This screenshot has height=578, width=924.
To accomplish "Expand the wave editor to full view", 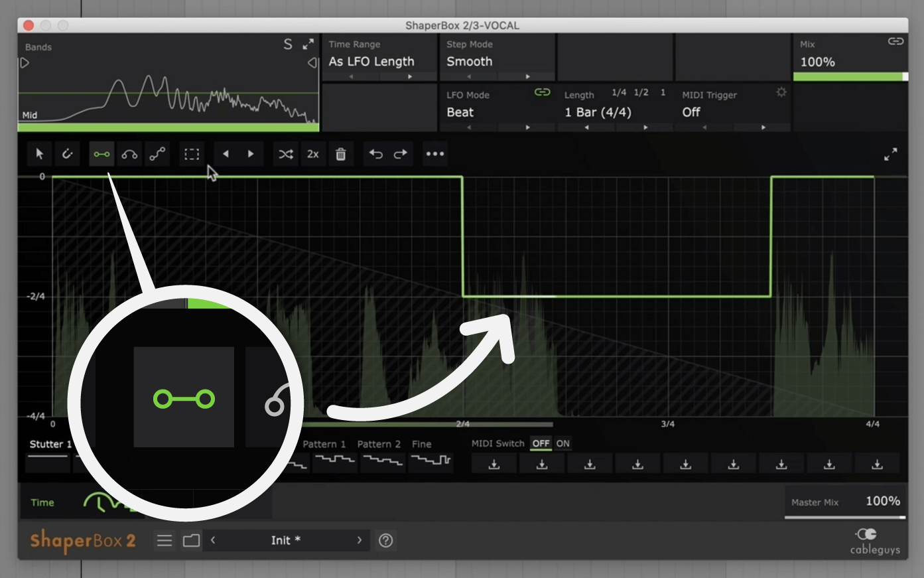I will [x=891, y=154].
